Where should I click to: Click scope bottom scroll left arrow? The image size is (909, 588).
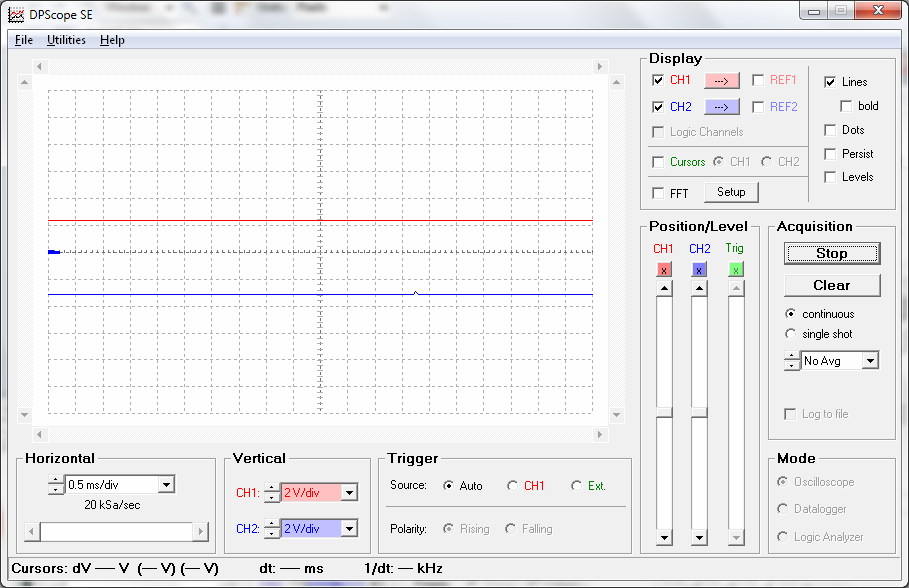[x=39, y=434]
